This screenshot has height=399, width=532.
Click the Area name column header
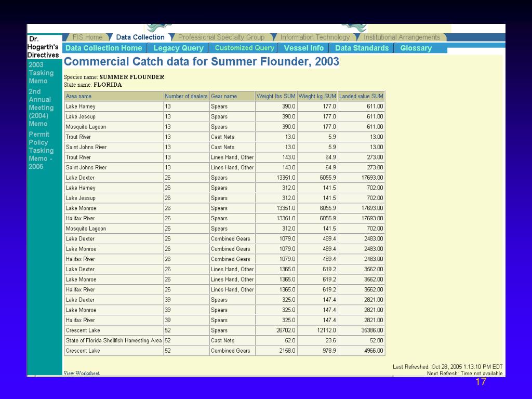pos(114,96)
